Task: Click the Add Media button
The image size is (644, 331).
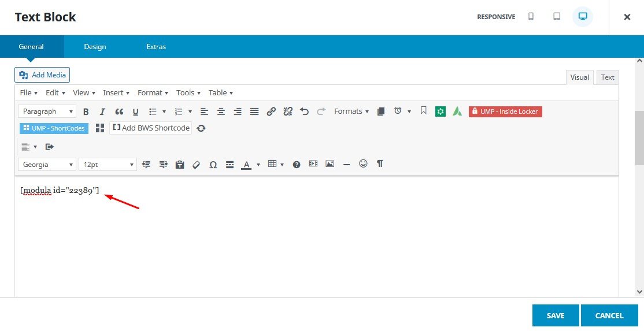Action: tap(42, 75)
